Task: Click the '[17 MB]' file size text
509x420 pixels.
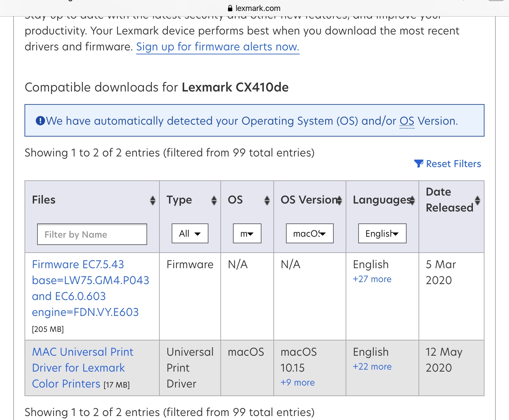Action: tap(117, 385)
